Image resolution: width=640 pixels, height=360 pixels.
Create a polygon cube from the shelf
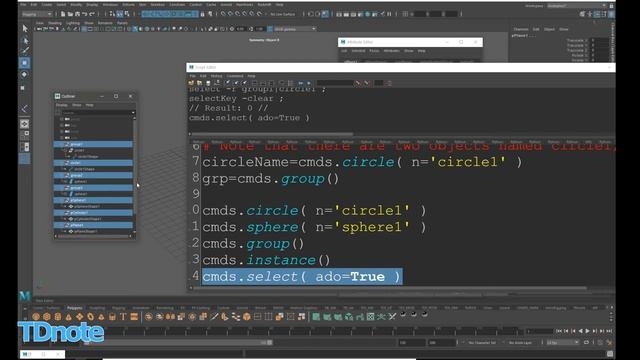click(47, 317)
